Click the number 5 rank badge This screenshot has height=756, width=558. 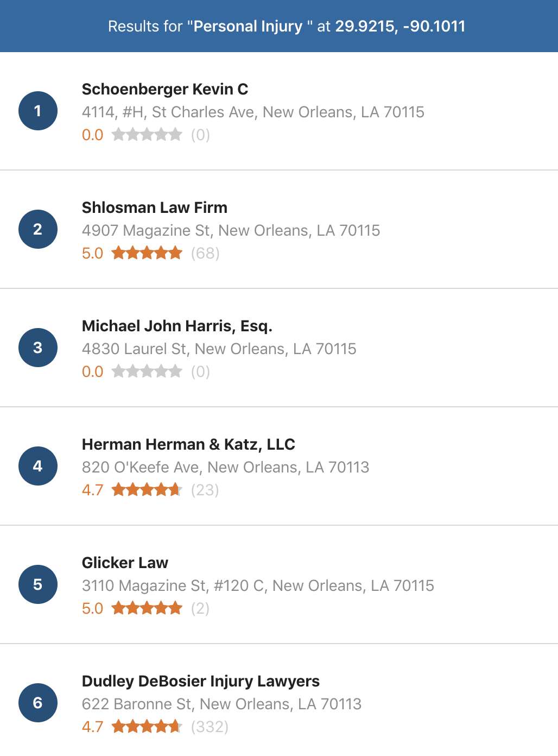pyautogui.click(x=38, y=584)
